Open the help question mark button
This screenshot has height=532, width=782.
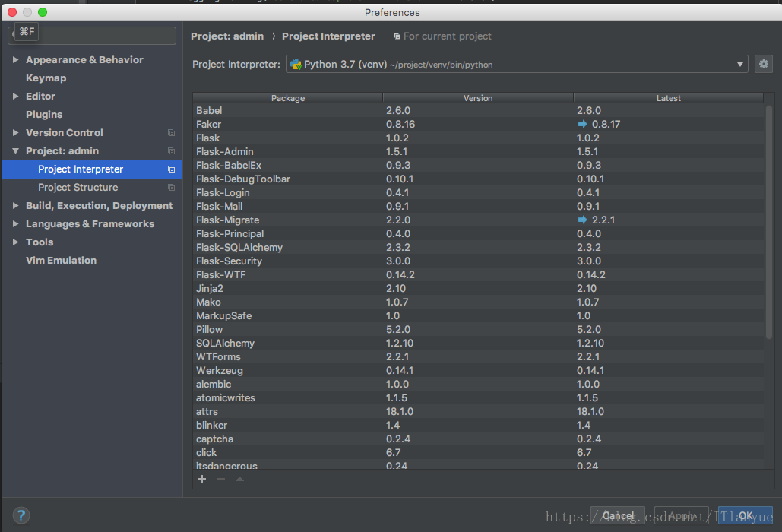click(x=21, y=515)
